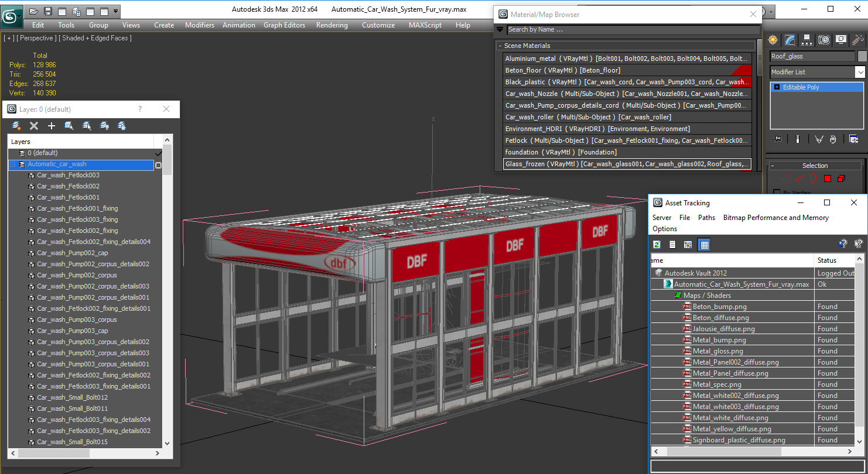Select Vertex sub-object level icon
Viewport: 868px width, 474px height.
click(x=785, y=178)
